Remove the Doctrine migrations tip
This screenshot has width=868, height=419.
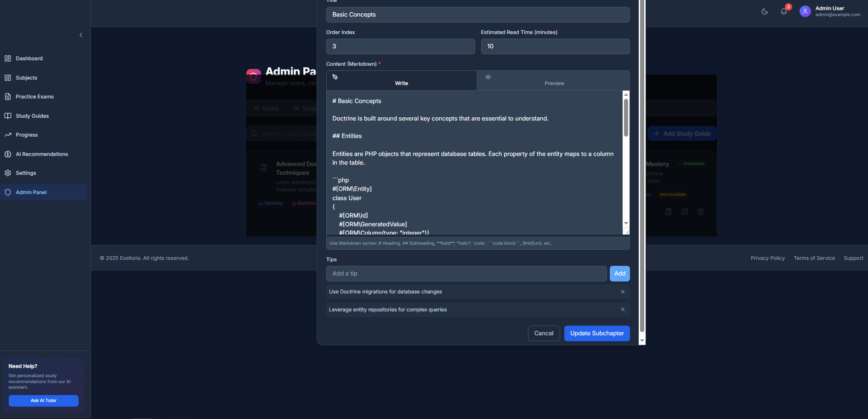point(623,292)
